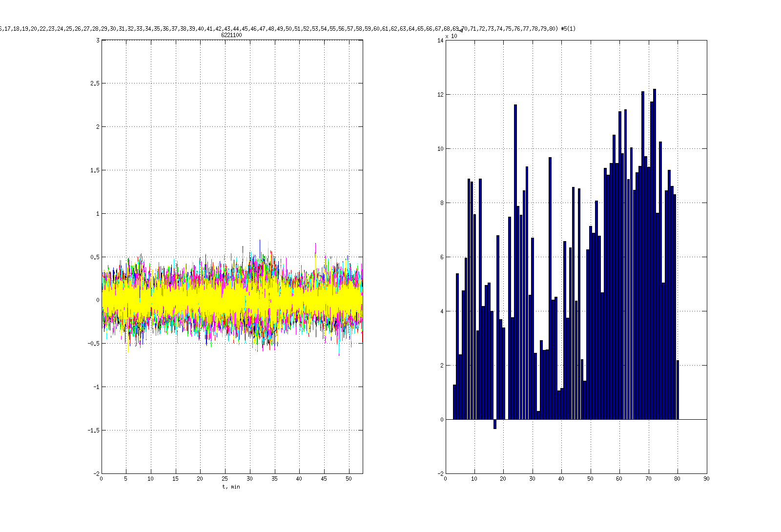Click the '70' tick label on the bar chart x-axis
781x532 pixels.
pos(649,479)
